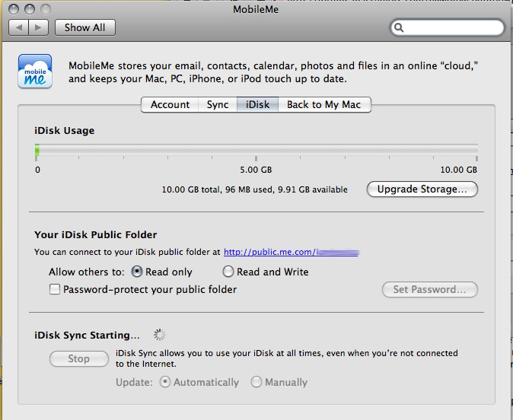Click the Show All button
This screenshot has height=420, width=513.
85,27
